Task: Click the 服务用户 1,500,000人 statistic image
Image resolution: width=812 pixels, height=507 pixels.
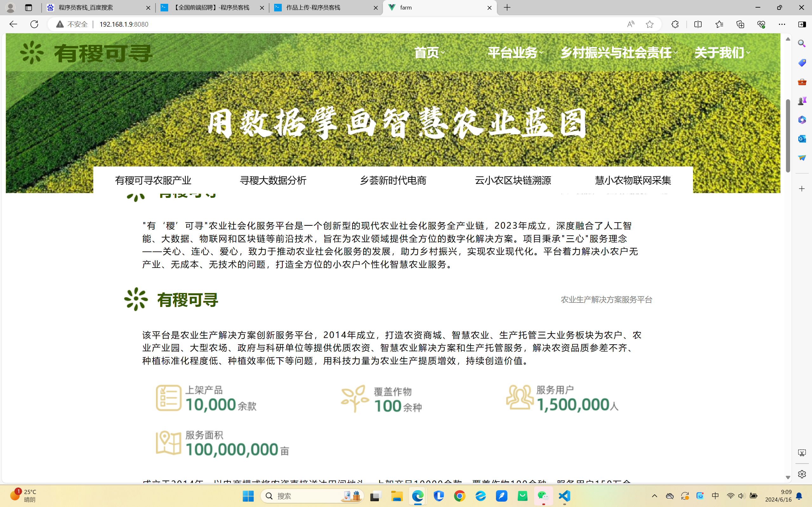Action: coord(562,398)
